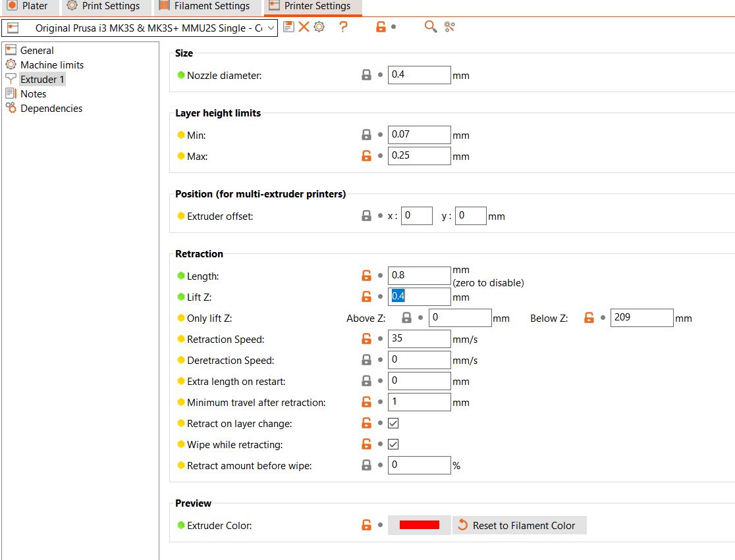
Task: Click the unlock icon next to Max layer height
Action: [366, 156]
